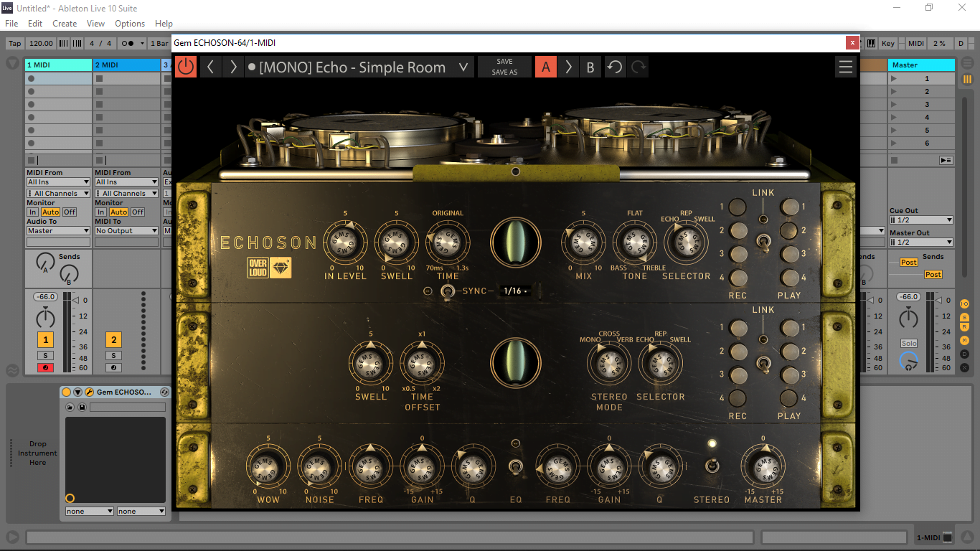Viewport: 980px width, 551px height.
Task: Set track 1 monitor to Auto
Action: point(50,212)
